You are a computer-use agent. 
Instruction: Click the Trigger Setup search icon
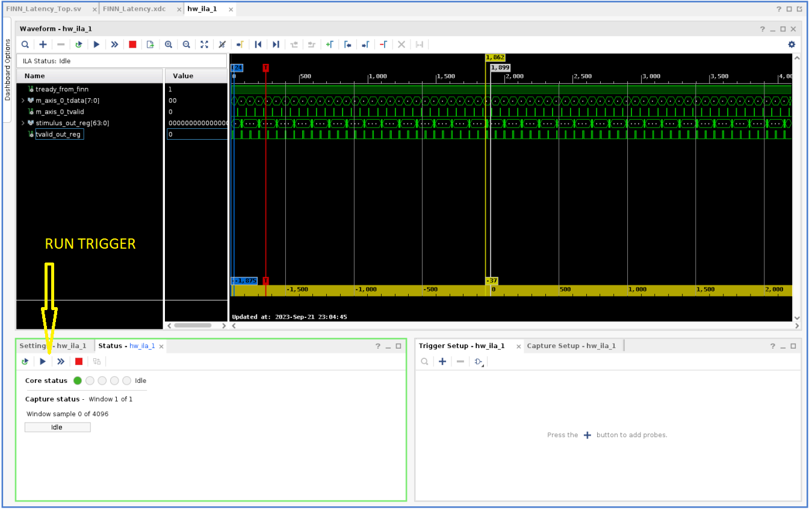click(x=424, y=361)
